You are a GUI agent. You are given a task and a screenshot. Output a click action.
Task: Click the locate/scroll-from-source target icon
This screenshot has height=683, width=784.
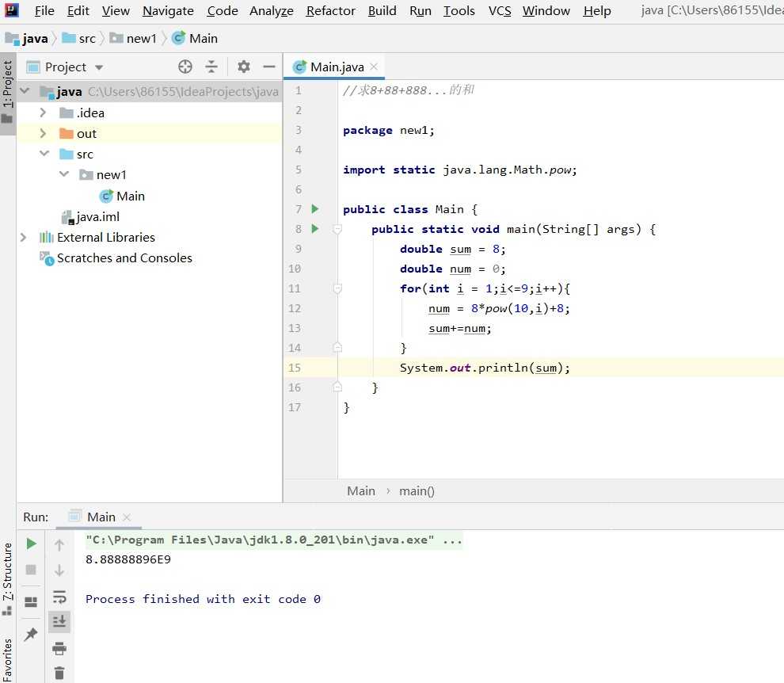(x=185, y=67)
